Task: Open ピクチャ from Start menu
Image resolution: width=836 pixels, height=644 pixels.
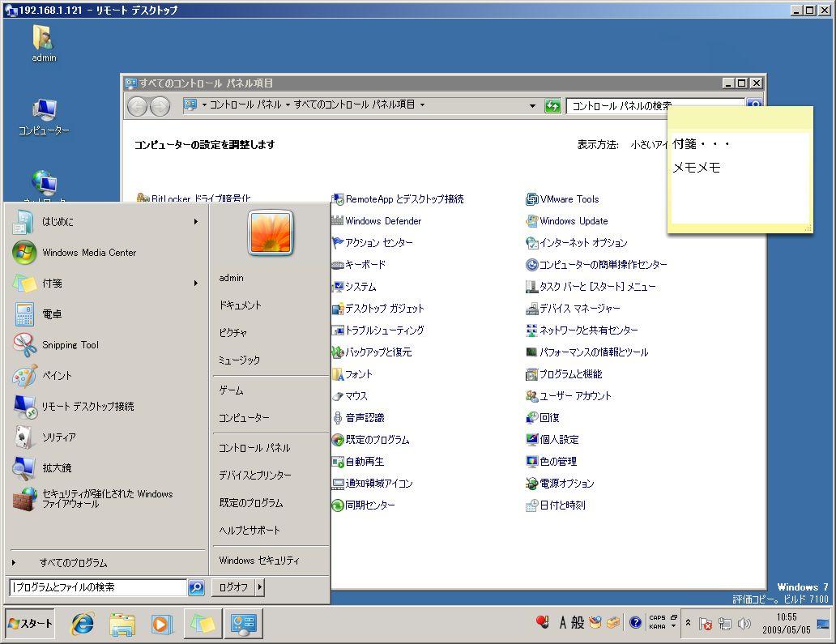Action: [233, 333]
